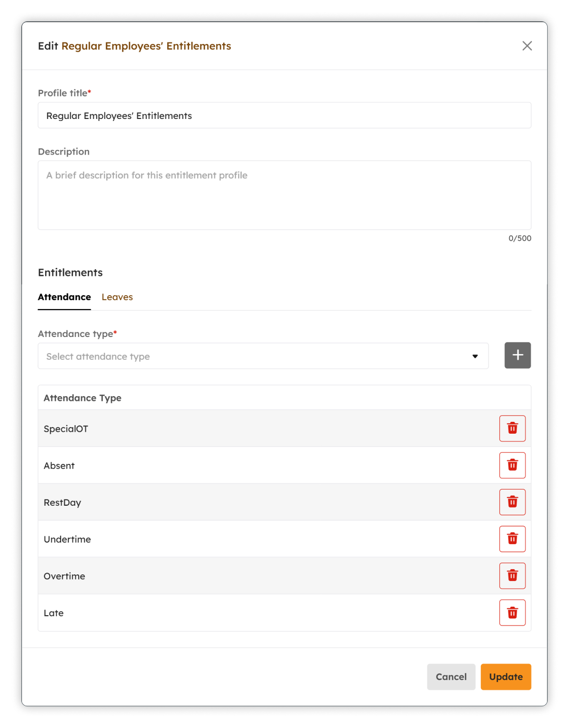Click the Update button
569x728 pixels.
click(x=506, y=677)
